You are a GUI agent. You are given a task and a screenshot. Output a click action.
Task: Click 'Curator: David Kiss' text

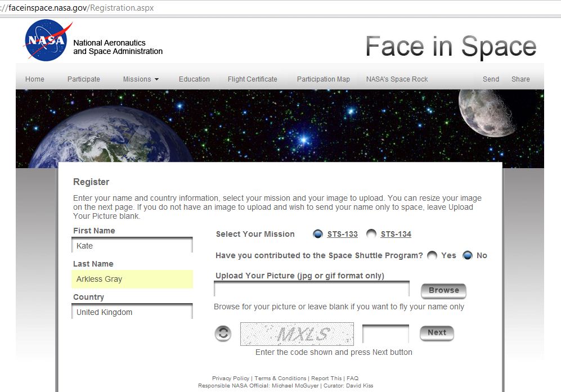[x=348, y=386]
